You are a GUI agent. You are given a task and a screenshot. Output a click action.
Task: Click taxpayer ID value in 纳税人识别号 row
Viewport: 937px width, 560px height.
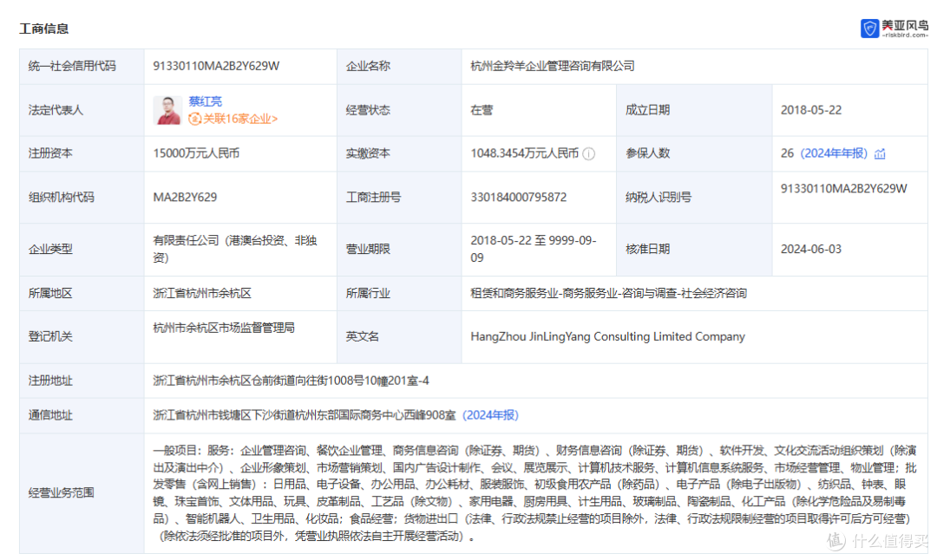click(x=843, y=189)
